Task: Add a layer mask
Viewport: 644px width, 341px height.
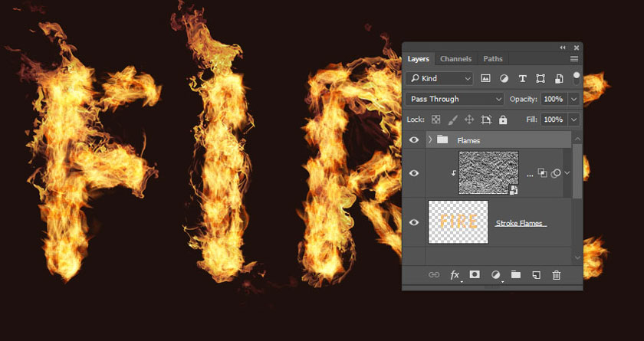Action: click(x=475, y=274)
